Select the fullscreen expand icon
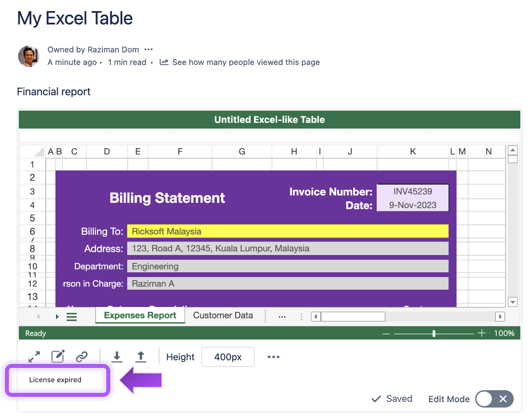This screenshot has width=531, height=420. coord(34,356)
